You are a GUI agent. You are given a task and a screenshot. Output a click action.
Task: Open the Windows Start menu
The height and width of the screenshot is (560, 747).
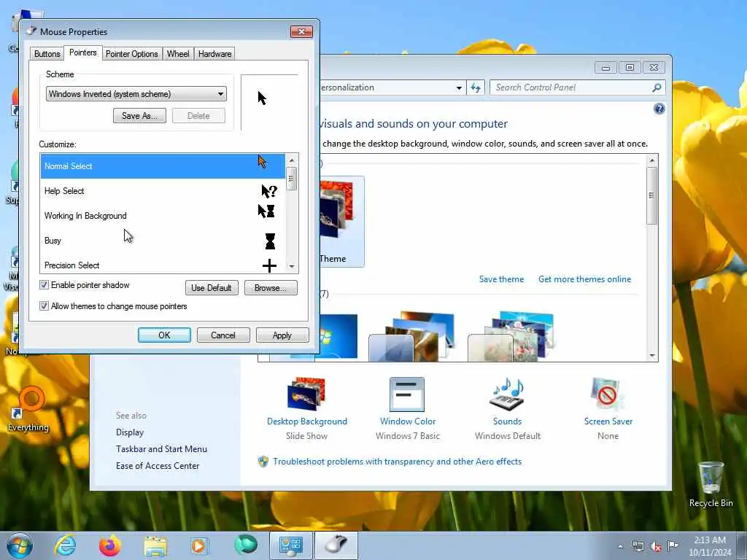pos(20,545)
